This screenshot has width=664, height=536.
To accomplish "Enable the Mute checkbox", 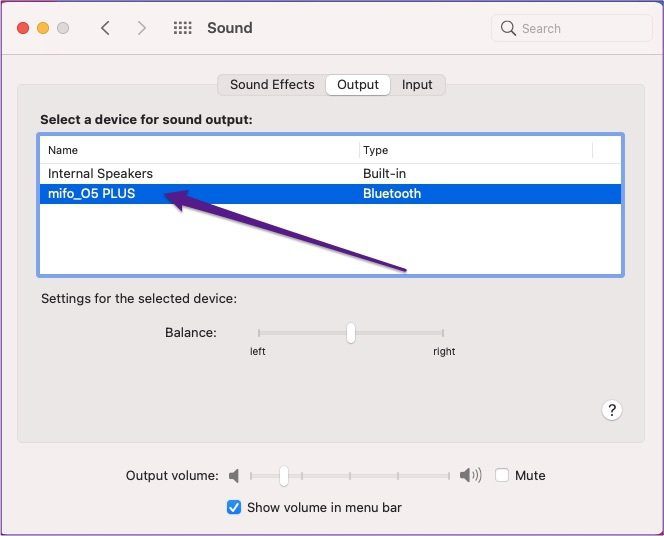I will (x=502, y=475).
